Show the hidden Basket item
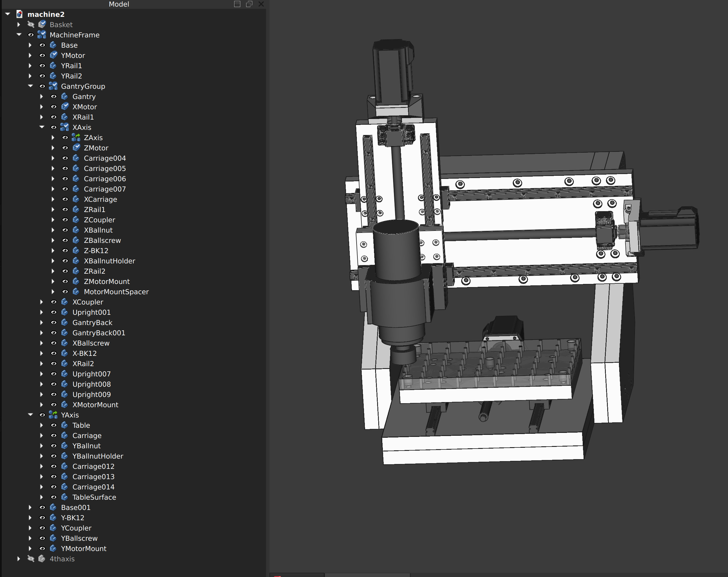Screen dimensions: 728x577 [x=31, y=25]
